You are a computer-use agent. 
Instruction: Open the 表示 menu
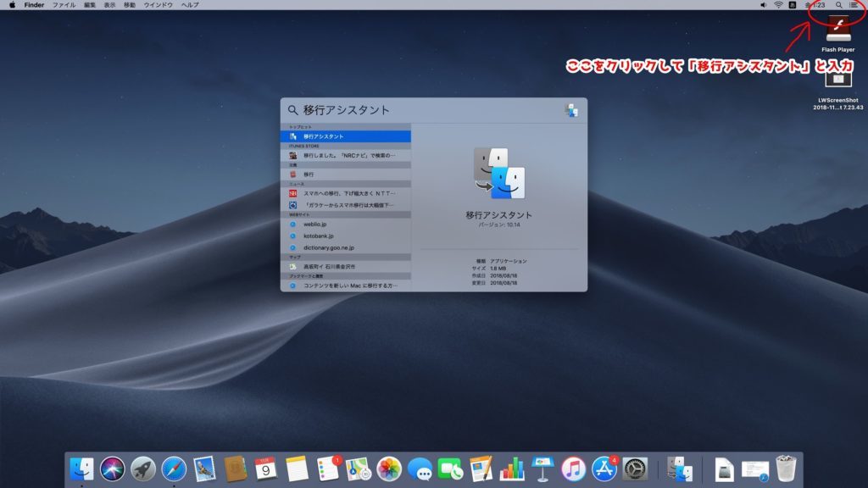pyautogui.click(x=109, y=5)
